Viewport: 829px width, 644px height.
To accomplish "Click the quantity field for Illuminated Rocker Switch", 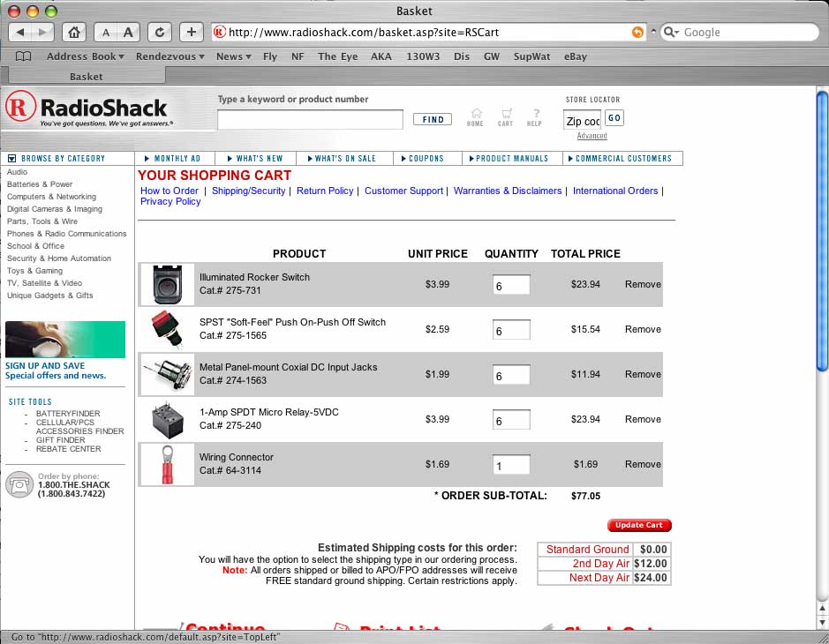I will tap(511, 285).
